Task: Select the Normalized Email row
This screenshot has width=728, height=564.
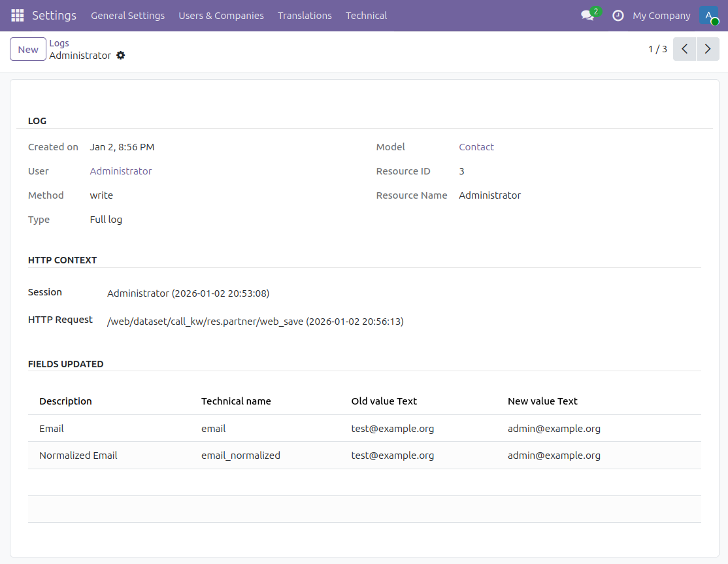Action: coord(78,456)
